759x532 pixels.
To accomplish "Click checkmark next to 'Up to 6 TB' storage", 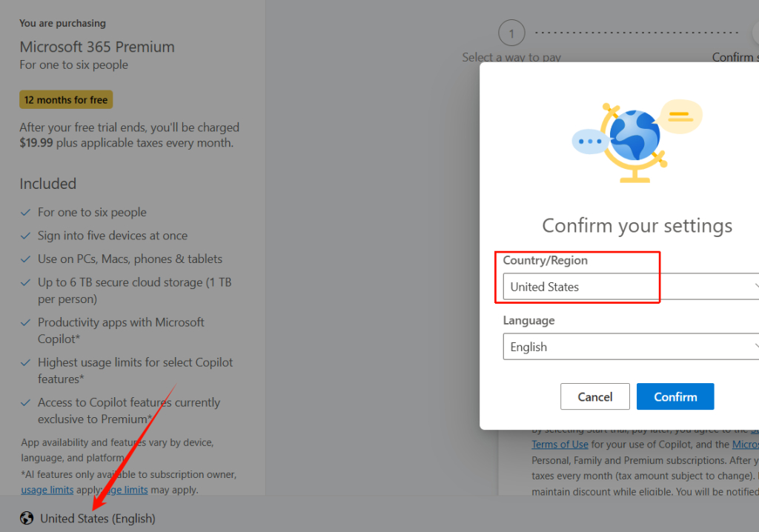I will coord(26,283).
